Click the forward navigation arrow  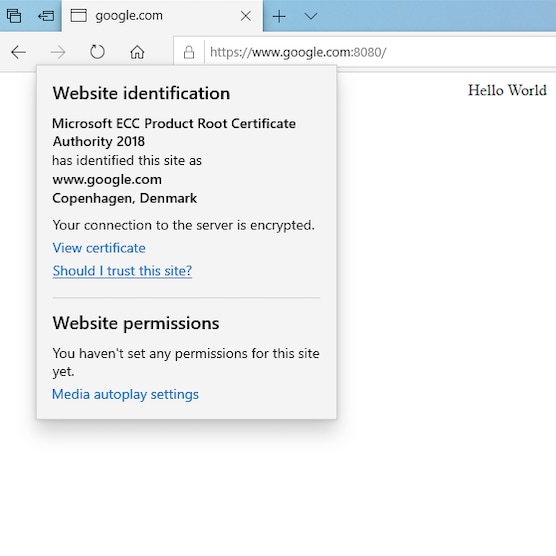pos(58,52)
